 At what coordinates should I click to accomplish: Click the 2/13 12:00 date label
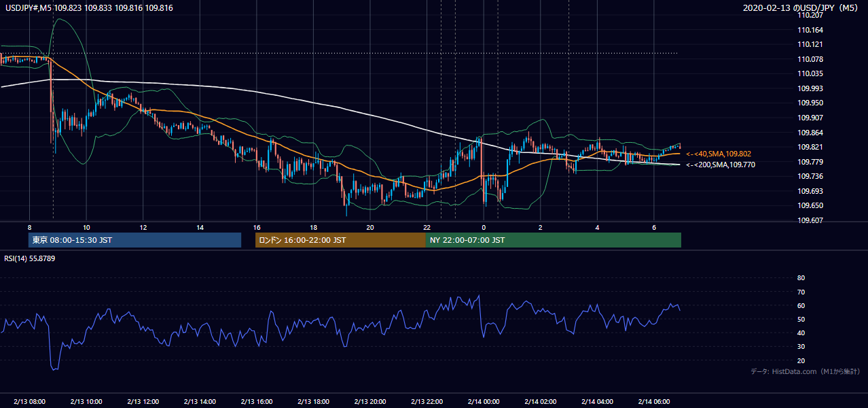[x=143, y=402]
